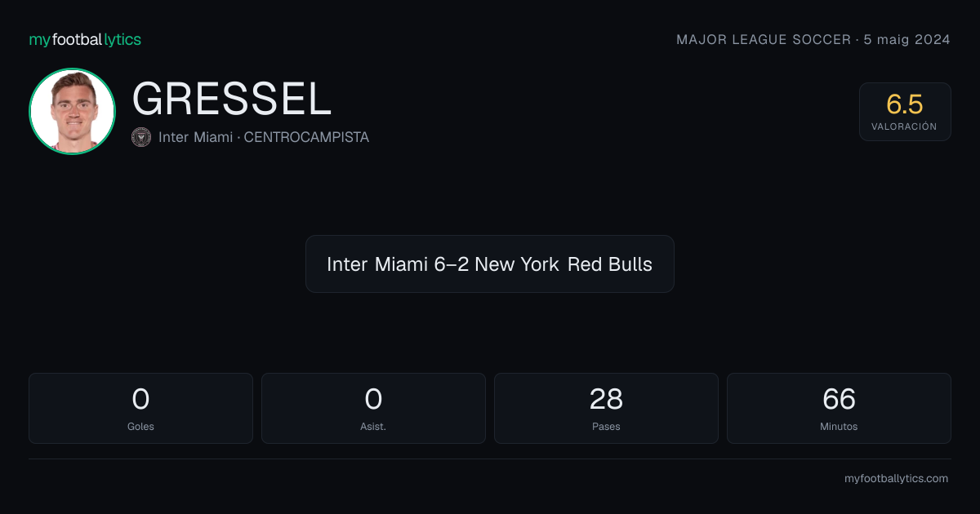Open the Inter Miami 6–2 New York Red Bulls result
This screenshot has height=514, width=980.
(x=490, y=264)
